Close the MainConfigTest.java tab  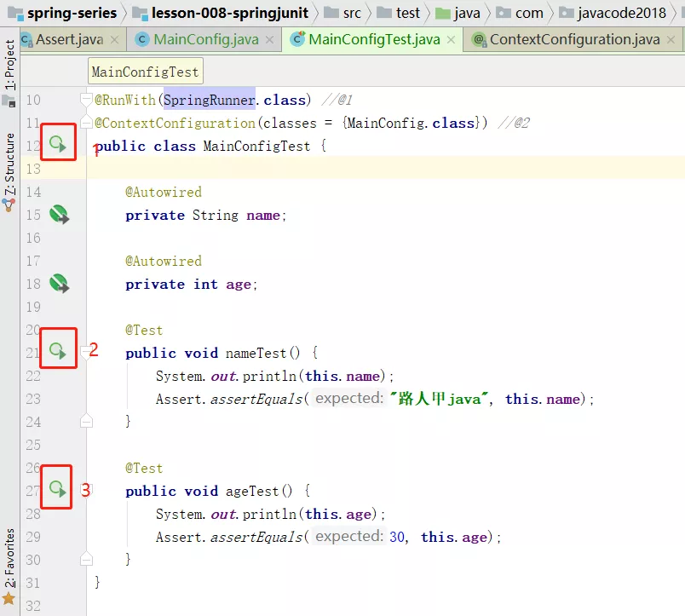tap(452, 40)
